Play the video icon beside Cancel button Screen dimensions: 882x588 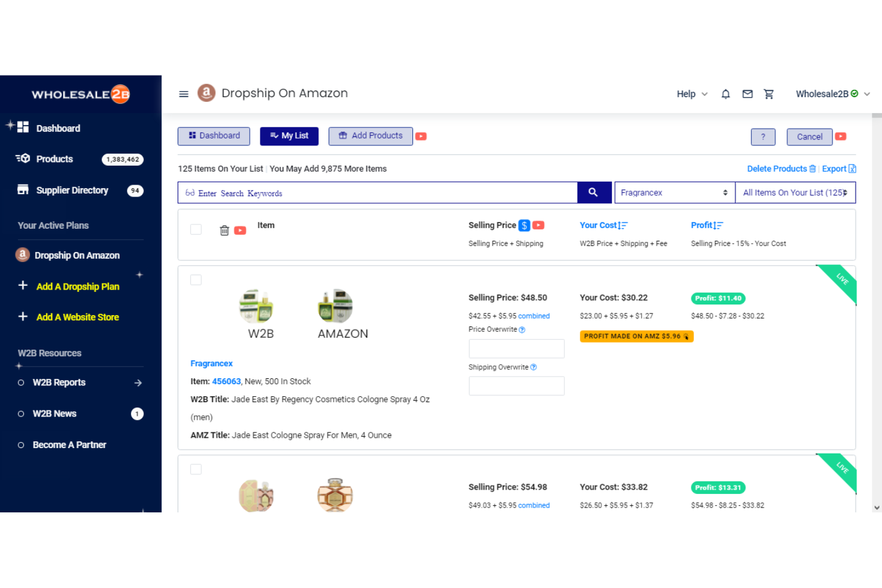(x=840, y=136)
